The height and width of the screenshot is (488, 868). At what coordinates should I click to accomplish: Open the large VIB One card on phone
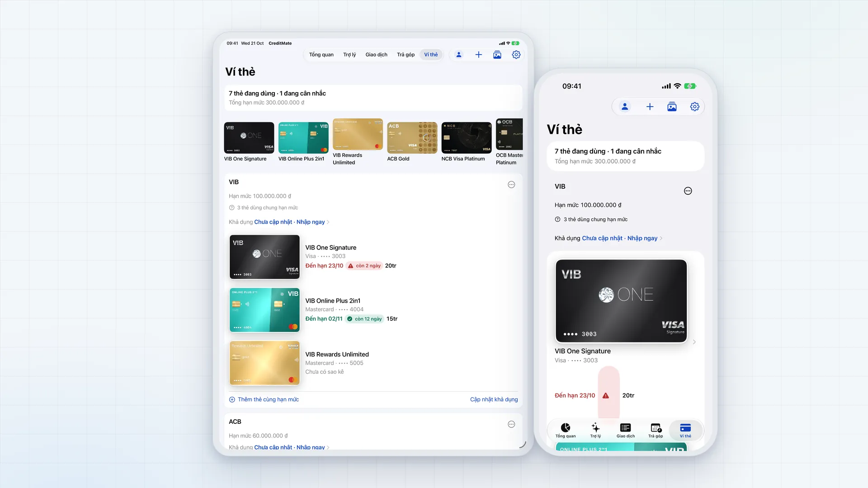pyautogui.click(x=621, y=301)
